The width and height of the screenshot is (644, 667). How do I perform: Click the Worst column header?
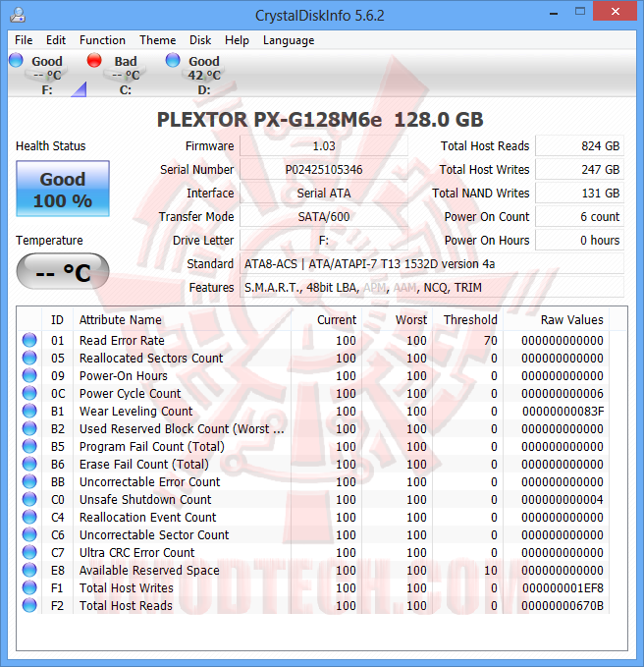[397, 320]
